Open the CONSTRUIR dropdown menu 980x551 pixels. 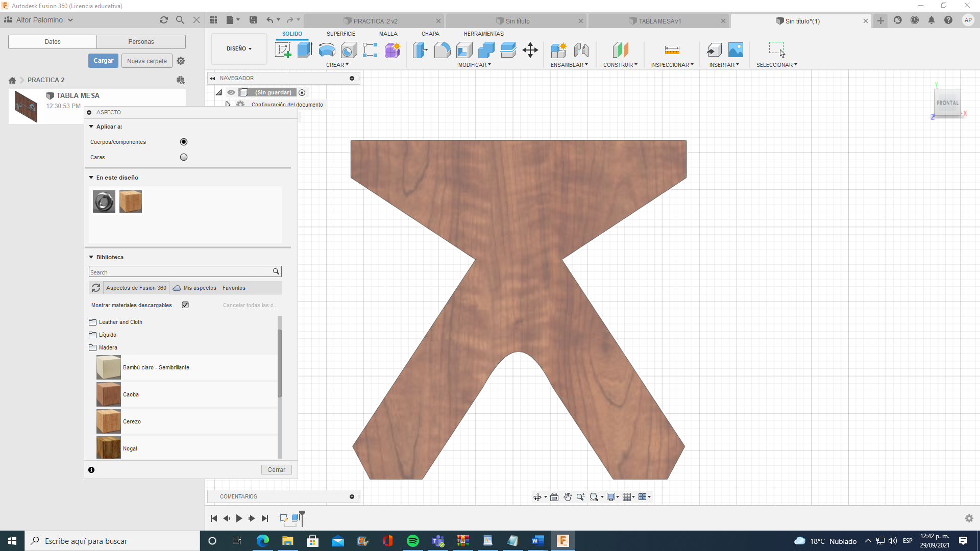(620, 65)
